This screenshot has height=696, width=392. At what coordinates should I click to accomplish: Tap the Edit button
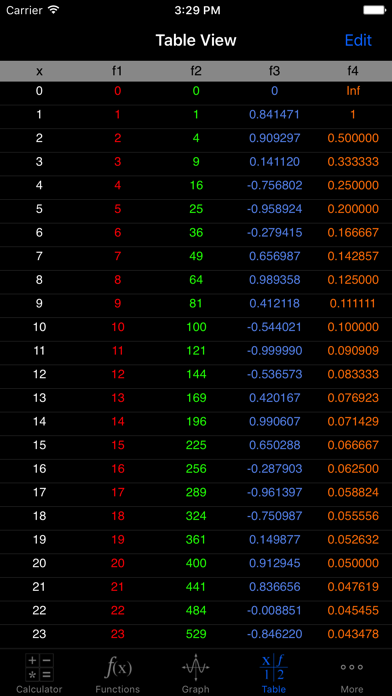click(x=358, y=40)
